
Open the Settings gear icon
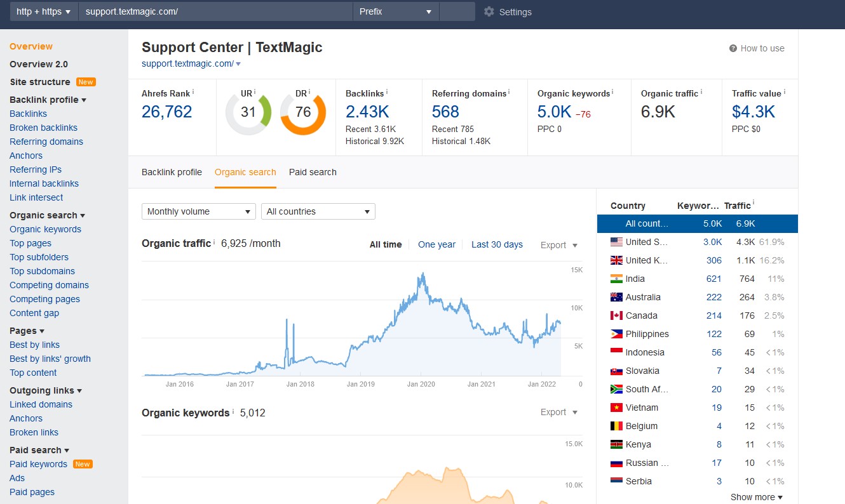point(489,11)
